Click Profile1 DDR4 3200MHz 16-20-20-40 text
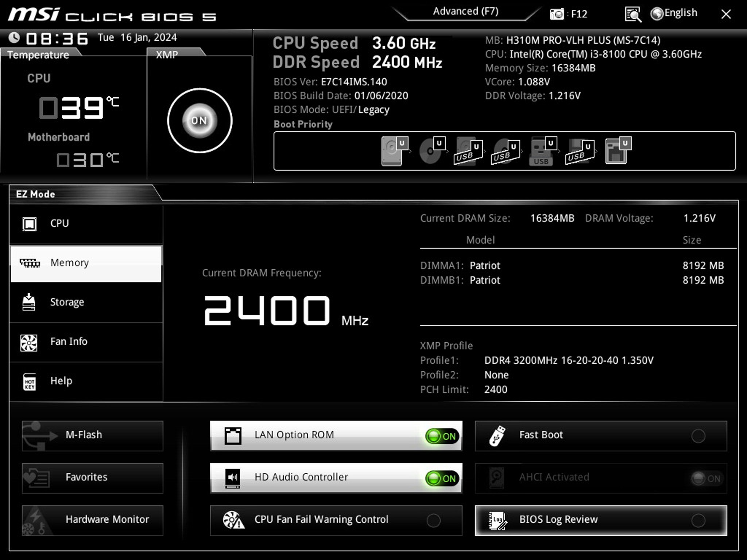The height and width of the screenshot is (560, 747). pos(569,360)
